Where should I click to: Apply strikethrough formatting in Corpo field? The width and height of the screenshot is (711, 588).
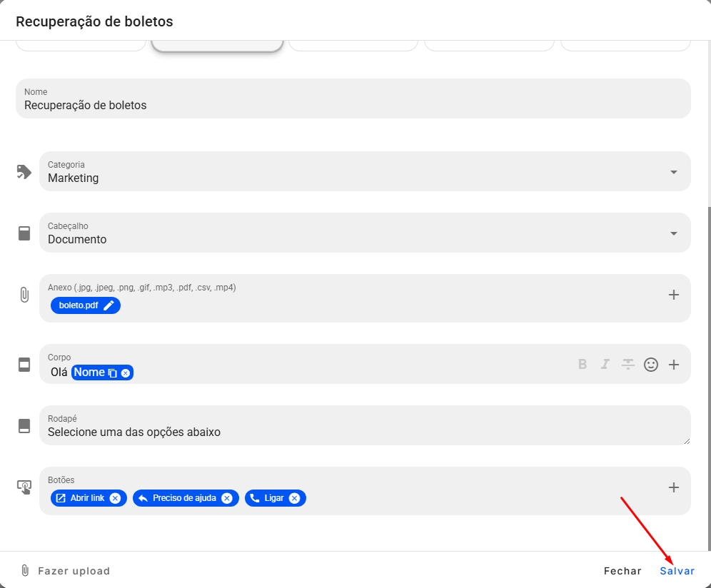628,364
